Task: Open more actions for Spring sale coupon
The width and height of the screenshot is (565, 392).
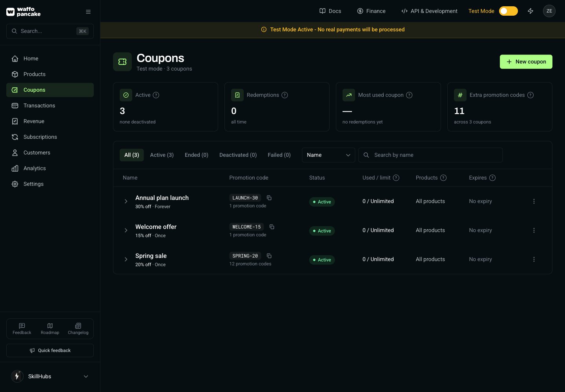Action: (x=534, y=259)
